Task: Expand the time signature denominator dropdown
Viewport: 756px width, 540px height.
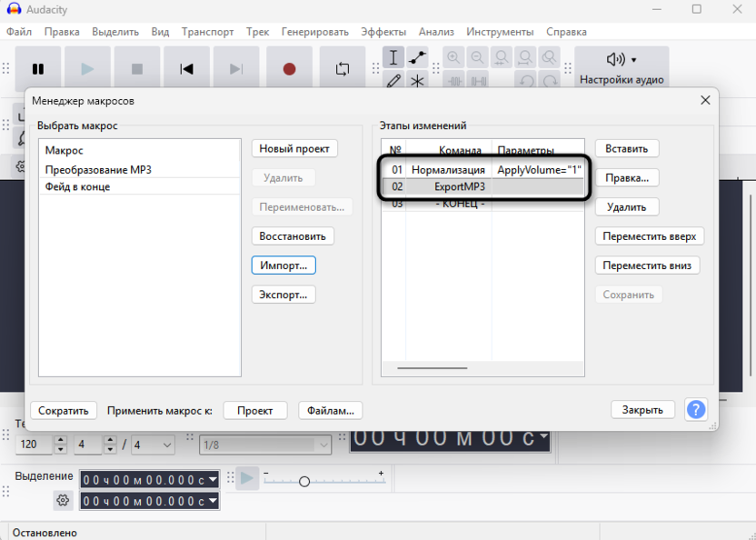Action: click(x=154, y=445)
